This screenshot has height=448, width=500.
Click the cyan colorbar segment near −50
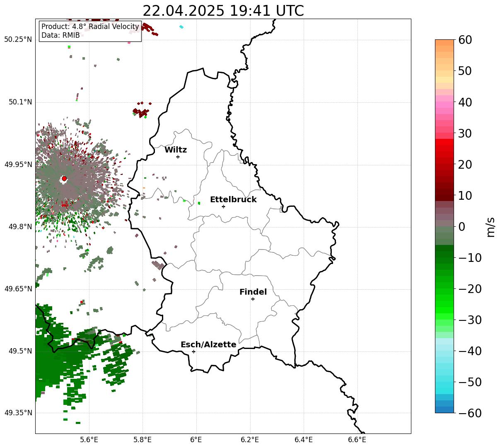coord(444,385)
